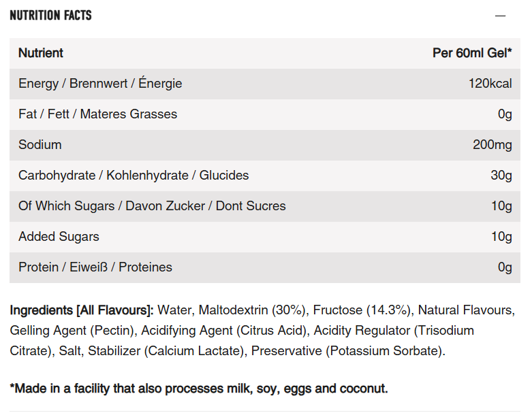The width and height of the screenshot is (532, 413).
Task: Click the Fat / Fett / Materes Grasses row
Action: point(265,114)
